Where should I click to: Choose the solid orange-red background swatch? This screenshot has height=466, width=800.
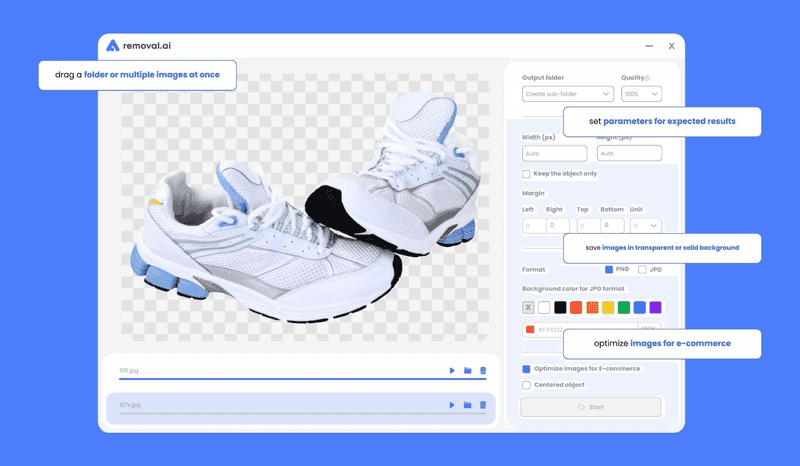[576, 307]
